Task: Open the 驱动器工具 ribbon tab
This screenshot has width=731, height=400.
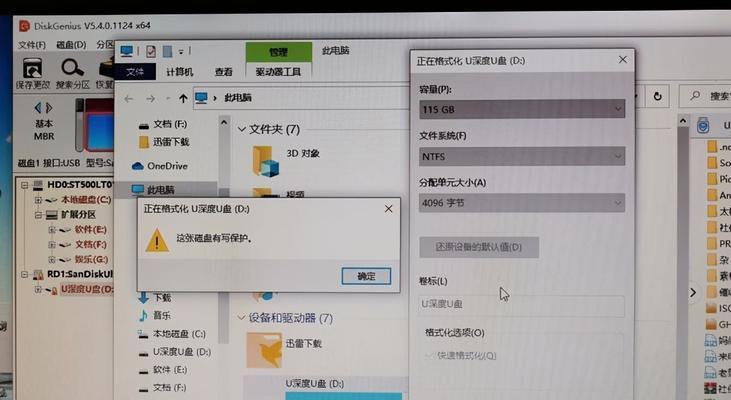Action: 278,72
